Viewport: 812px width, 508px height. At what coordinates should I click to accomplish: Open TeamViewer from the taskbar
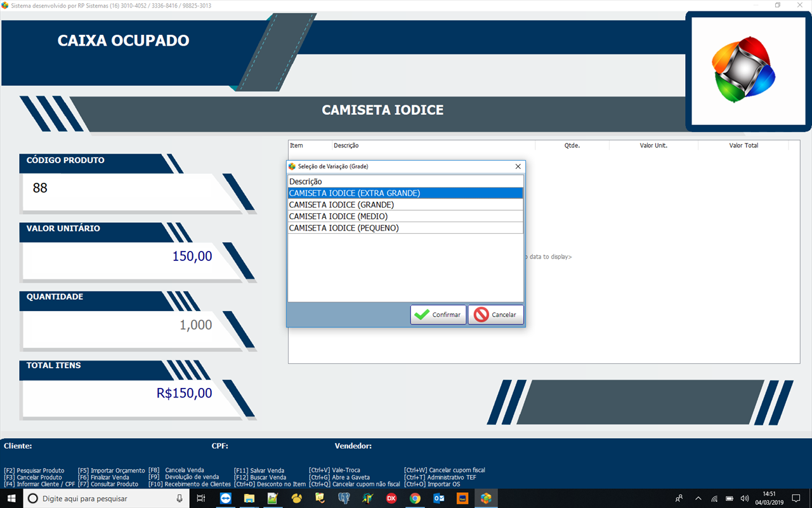point(226,498)
